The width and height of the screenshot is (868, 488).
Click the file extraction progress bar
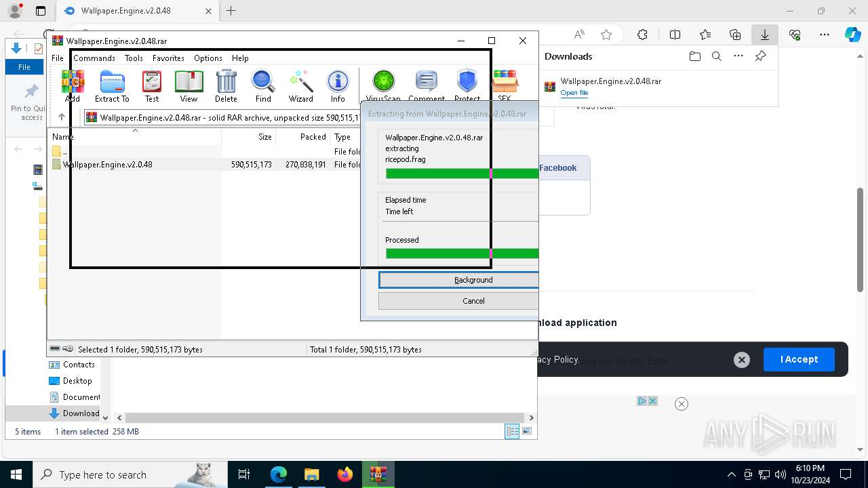(462, 174)
